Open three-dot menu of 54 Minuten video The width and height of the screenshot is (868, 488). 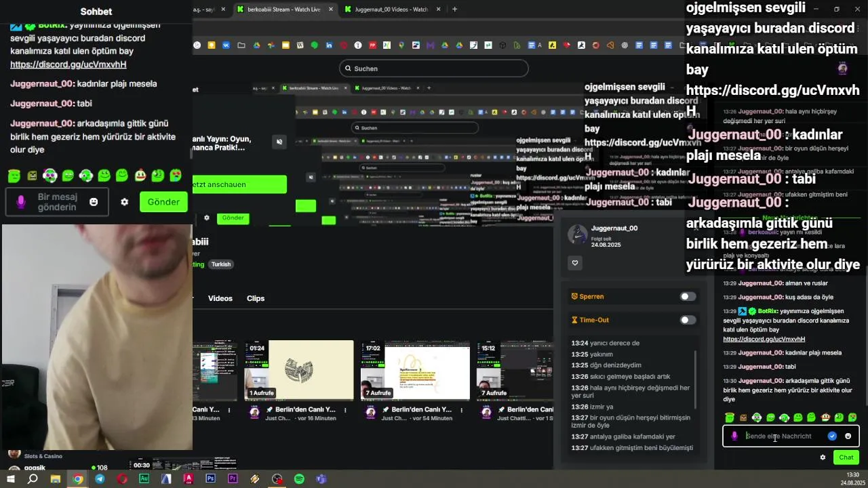[461, 410]
